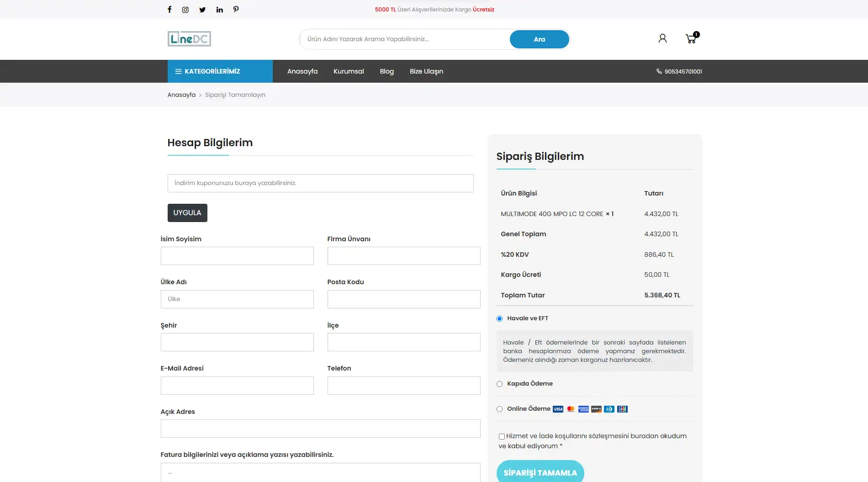Open the Ülke Adı country field
This screenshot has width=868, height=482.
[x=237, y=299]
